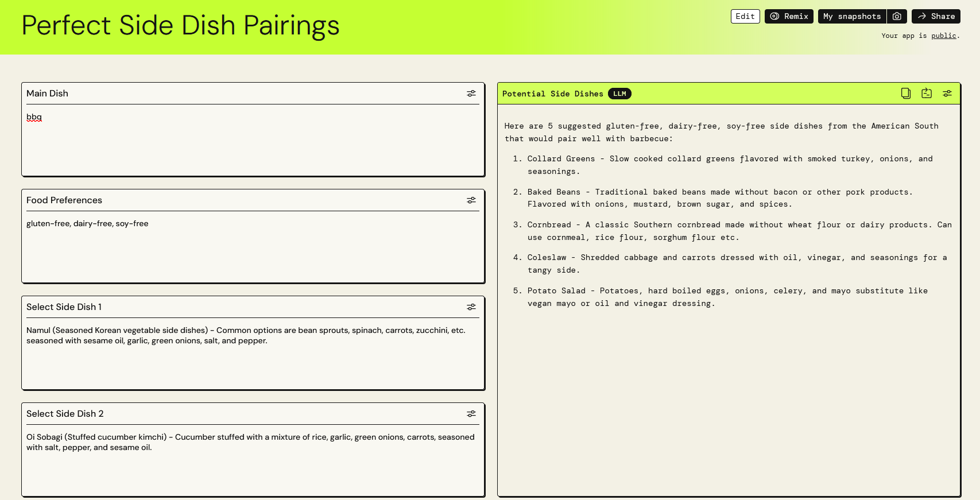
Task: Click the export icon in Potential Side Dishes header
Action: click(927, 94)
